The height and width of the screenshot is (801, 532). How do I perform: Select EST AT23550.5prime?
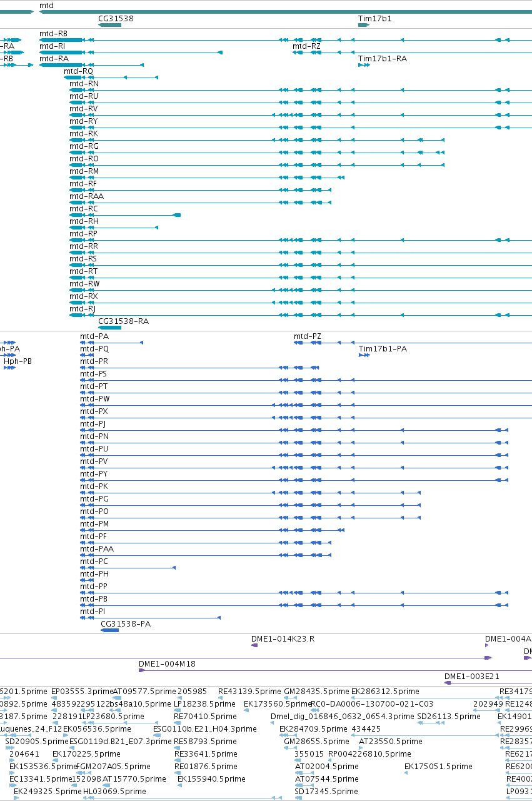click(390, 742)
